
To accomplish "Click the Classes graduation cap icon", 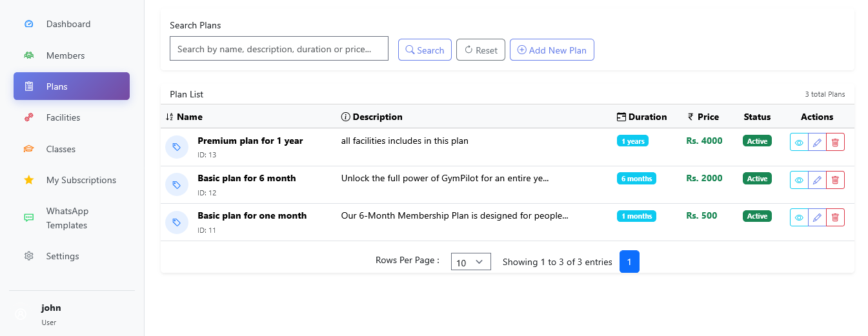I will point(28,149).
